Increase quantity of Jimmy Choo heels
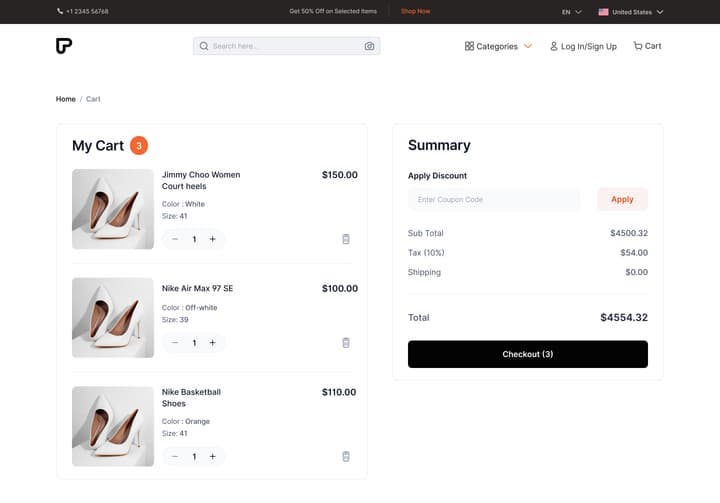This screenshot has width=720, height=503. (213, 239)
